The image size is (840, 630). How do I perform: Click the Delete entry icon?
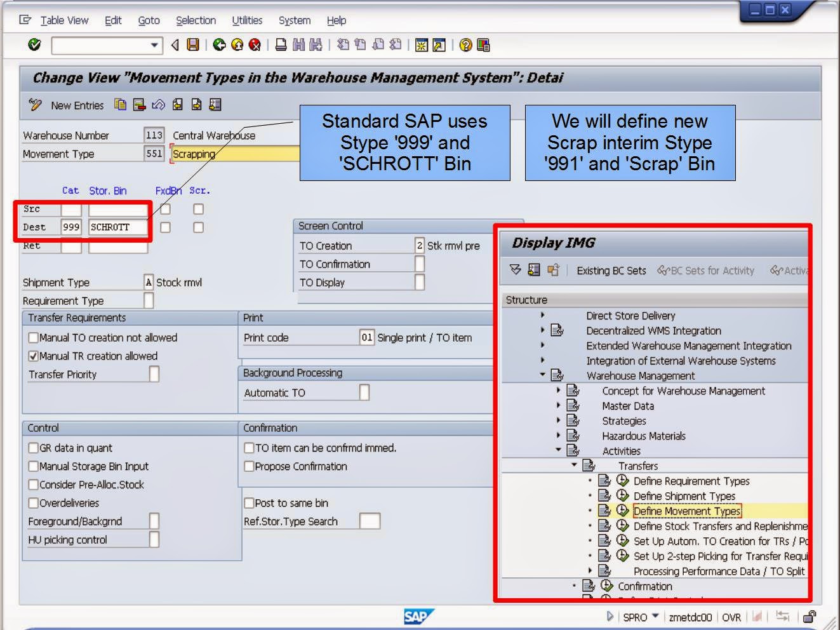(139, 105)
